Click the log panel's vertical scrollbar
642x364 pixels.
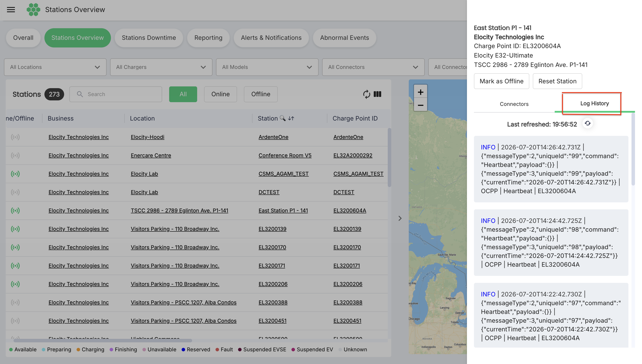[x=633, y=149]
